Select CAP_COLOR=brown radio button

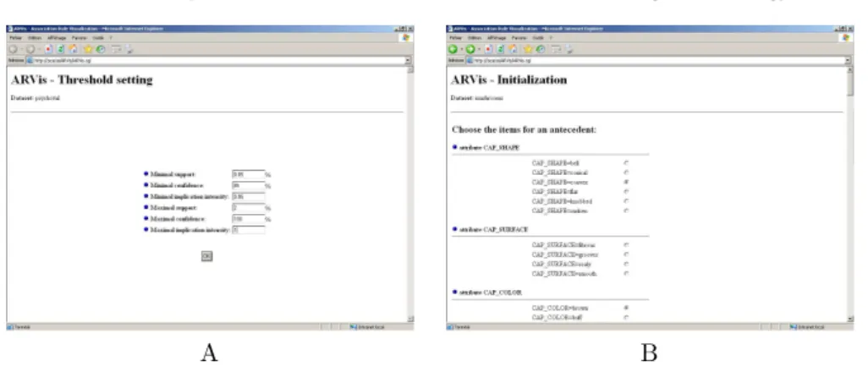[626, 308]
